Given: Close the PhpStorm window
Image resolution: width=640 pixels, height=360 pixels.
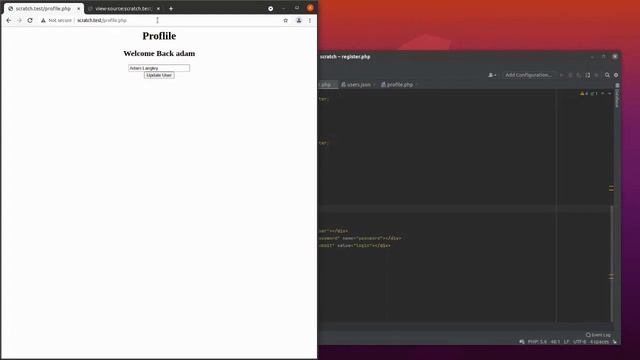Looking at the screenshot, I should coord(615,56).
